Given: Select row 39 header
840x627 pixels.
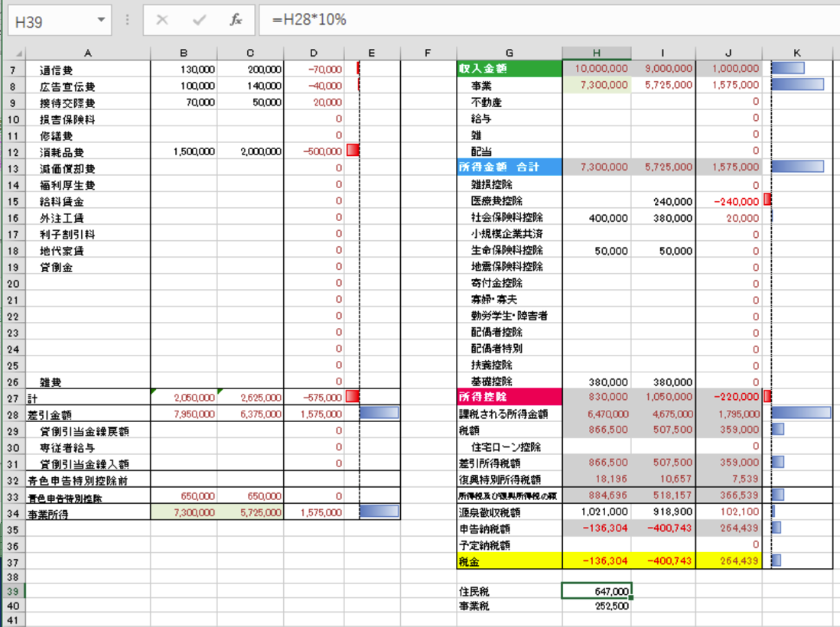Looking at the screenshot, I should point(13,592).
